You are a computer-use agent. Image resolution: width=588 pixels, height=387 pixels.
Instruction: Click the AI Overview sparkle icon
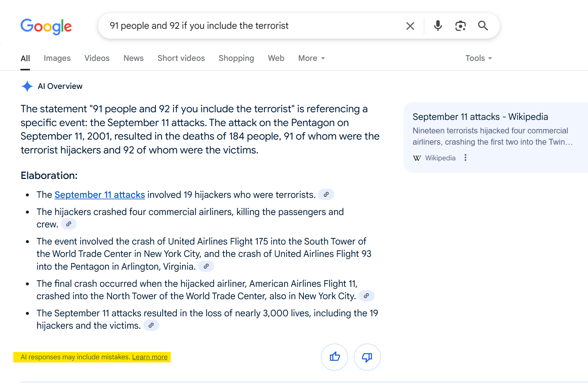tap(27, 86)
